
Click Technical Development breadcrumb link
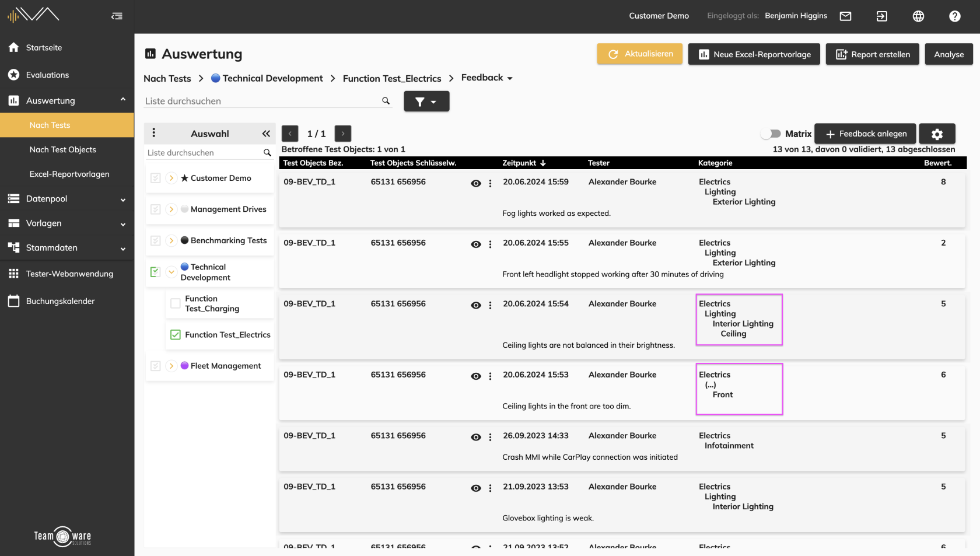tap(267, 78)
